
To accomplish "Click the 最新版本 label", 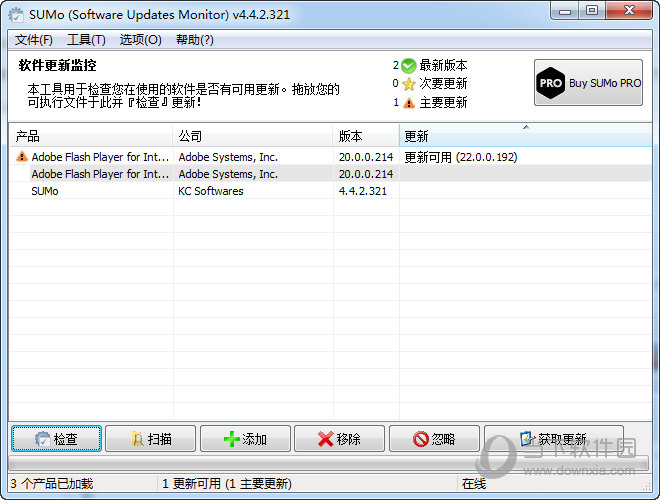I will (x=443, y=65).
